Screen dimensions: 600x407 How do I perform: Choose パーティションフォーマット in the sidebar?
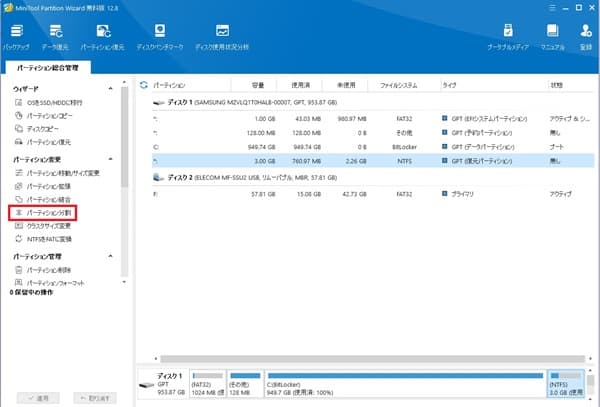49,283
